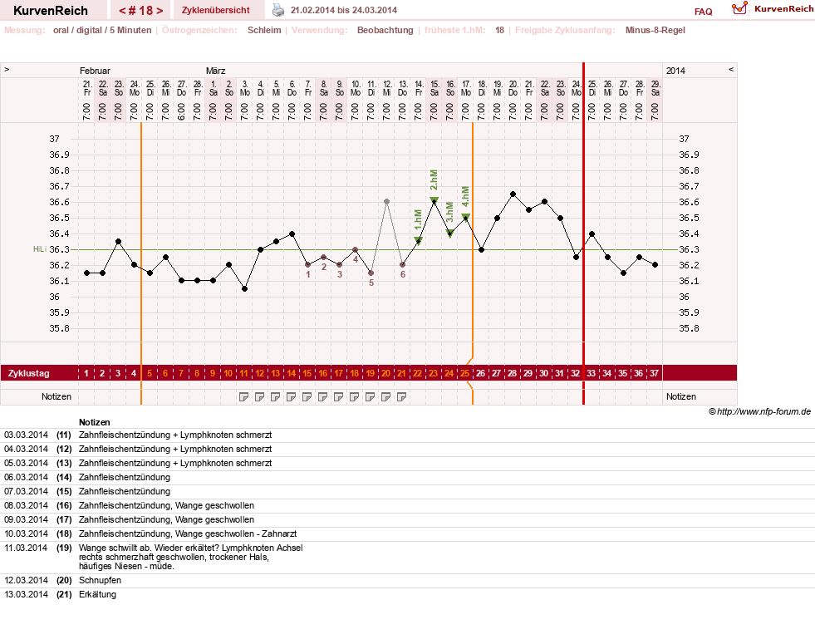815x644 pixels.
Task: Click the Februar month label
Action: (95, 71)
